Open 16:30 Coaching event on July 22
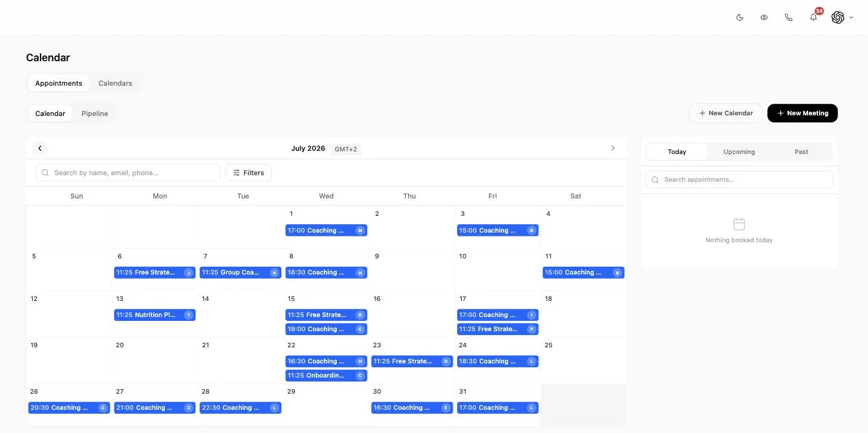Viewport: 868px width, 433px height. point(326,361)
